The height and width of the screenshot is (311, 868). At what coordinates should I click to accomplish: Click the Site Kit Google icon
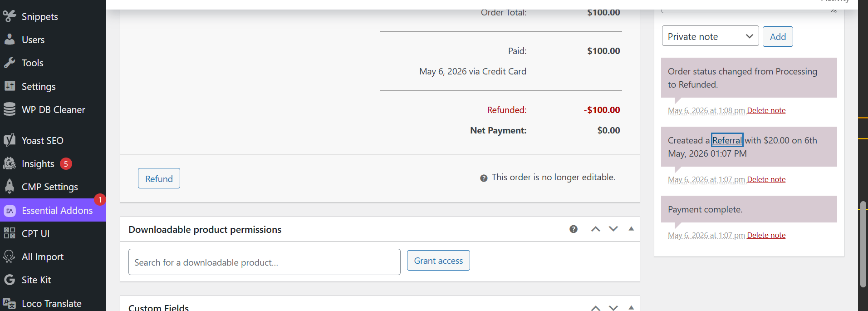(10, 280)
